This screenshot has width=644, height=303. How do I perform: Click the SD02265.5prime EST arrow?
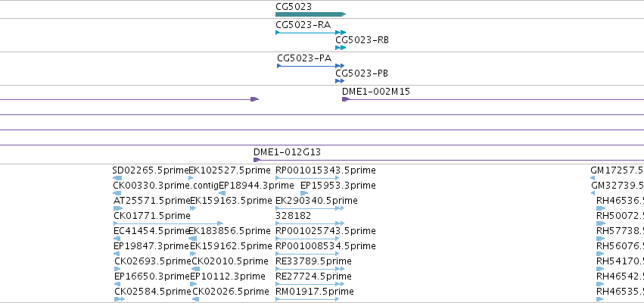117,178
